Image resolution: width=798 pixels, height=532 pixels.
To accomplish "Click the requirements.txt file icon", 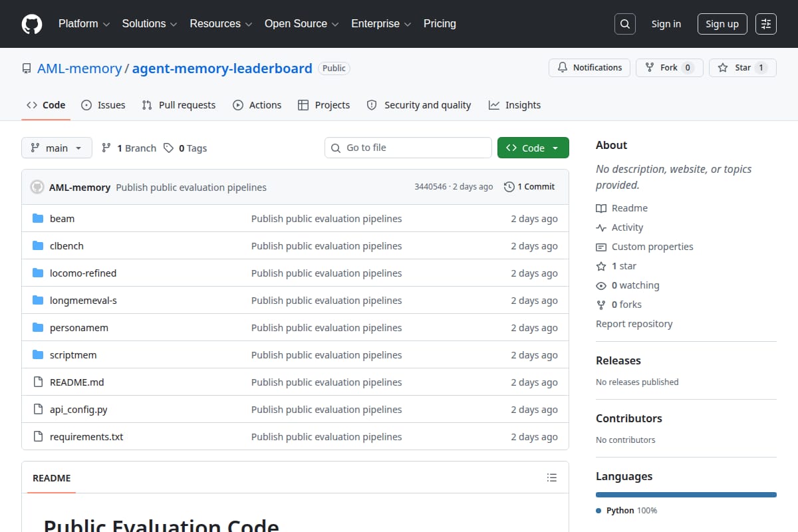I will click(38, 437).
